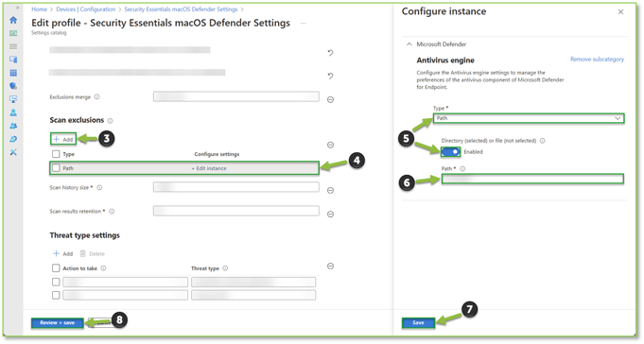The image size is (644, 344).
Task: Open Dashboard icon in left sidebar
Action: pyautogui.click(x=13, y=33)
